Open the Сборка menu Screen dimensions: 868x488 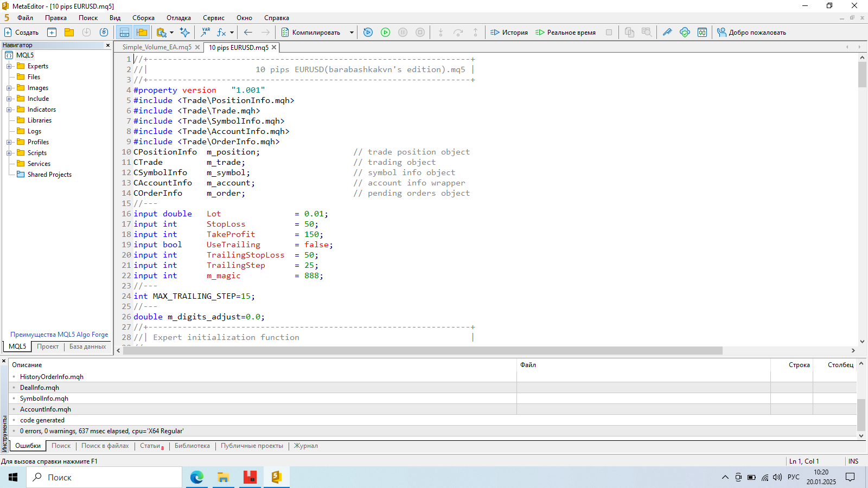(x=143, y=18)
